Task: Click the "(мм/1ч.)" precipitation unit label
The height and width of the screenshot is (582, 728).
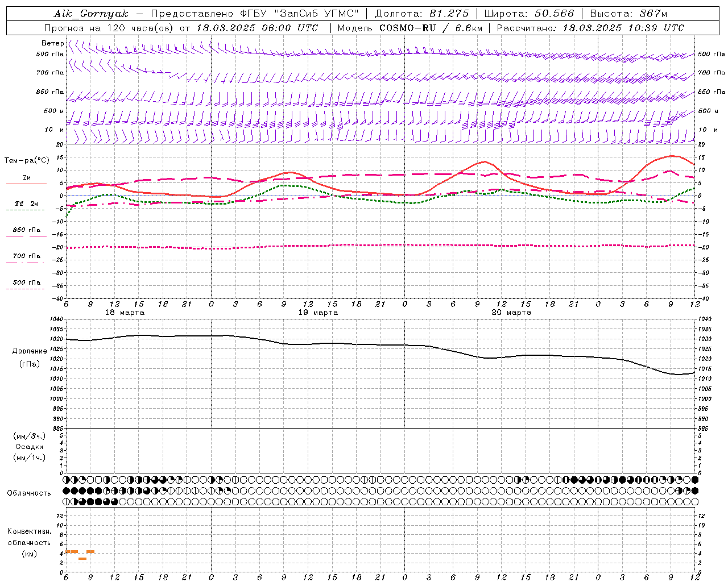Action: pos(30,458)
